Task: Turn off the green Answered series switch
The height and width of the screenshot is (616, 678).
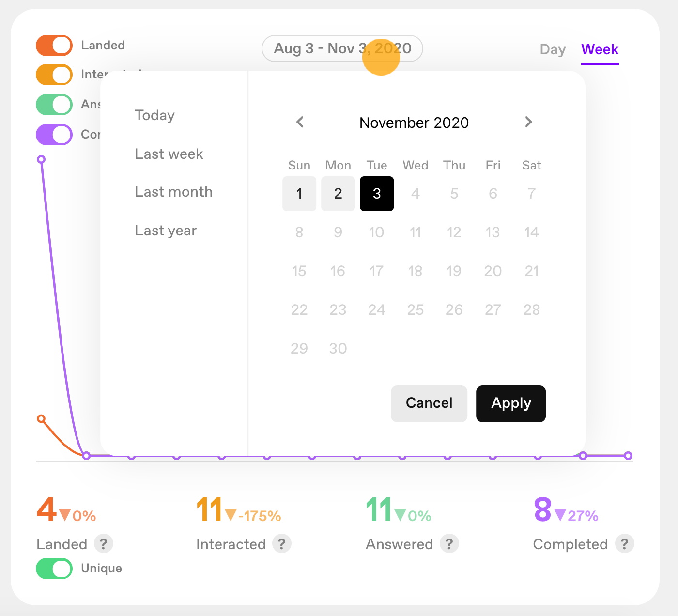Action: [x=54, y=105]
